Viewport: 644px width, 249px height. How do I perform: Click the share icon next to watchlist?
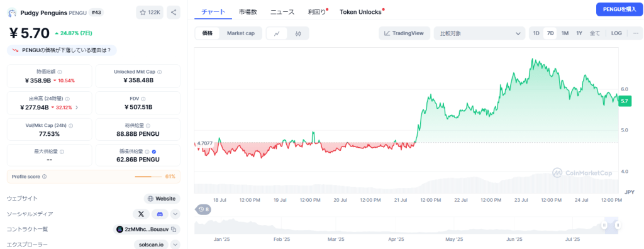[x=174, y=13]
